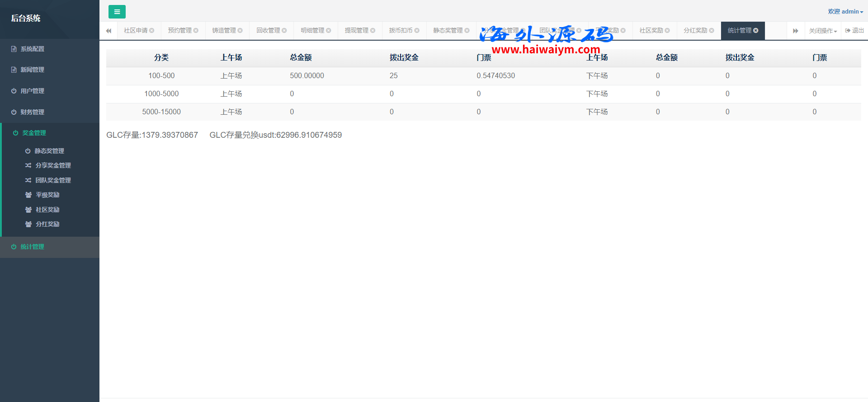Switch to the 拨币扣币 tab
Viewport: 868px width, 402px height.
(x=401, y=31)
